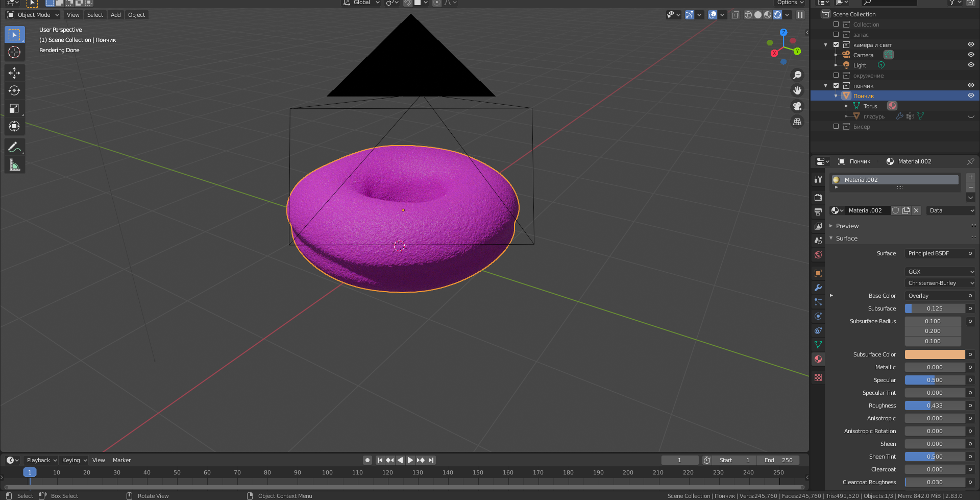Toggle camera view with the camera icon
The height and width of the screenshot is (500, 980).
coord(797,106)
